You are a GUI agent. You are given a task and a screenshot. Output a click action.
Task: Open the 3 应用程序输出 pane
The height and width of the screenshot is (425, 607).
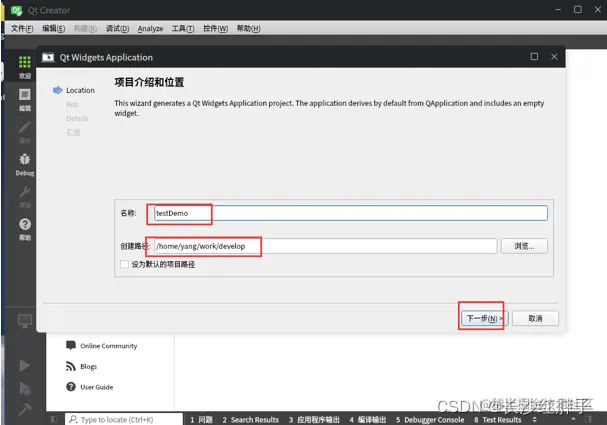tap(314, 420)
